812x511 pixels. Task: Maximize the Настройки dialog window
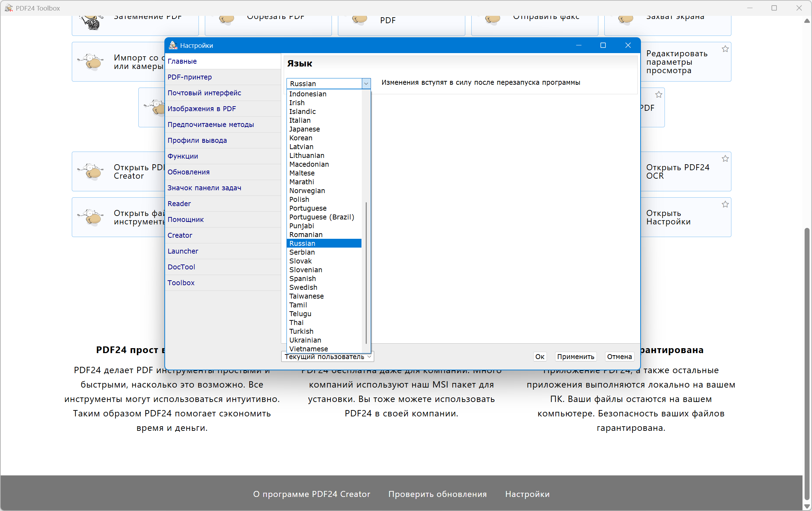603,45
